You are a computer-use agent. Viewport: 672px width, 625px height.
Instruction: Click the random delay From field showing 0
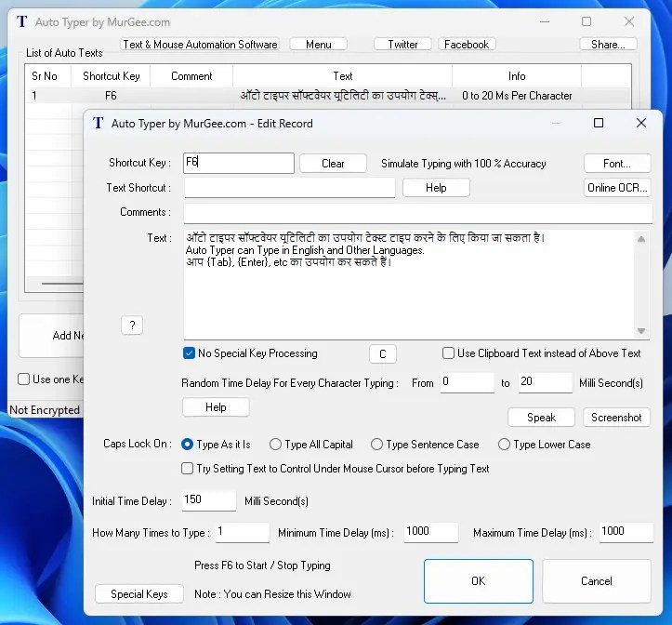468,382
